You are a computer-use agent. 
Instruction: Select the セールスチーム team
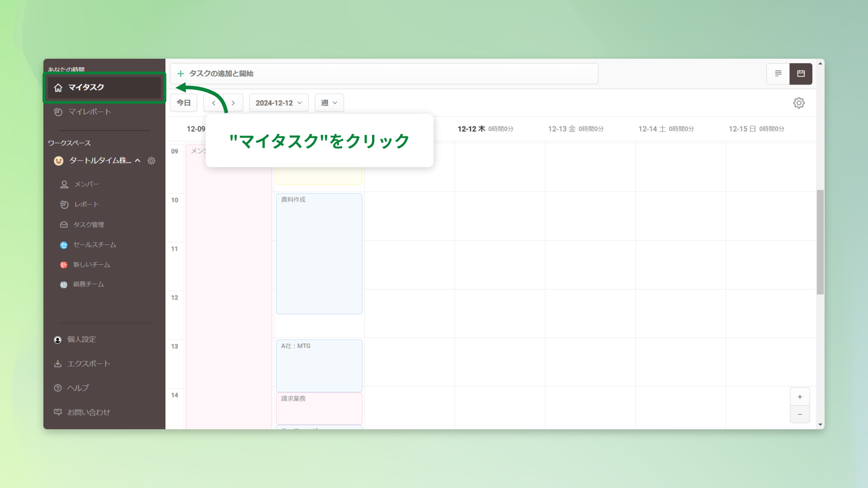[94, 245]
